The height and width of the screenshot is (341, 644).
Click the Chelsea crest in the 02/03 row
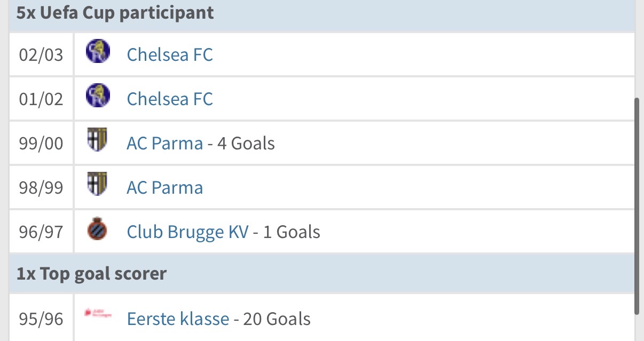[x=98, y=52]
